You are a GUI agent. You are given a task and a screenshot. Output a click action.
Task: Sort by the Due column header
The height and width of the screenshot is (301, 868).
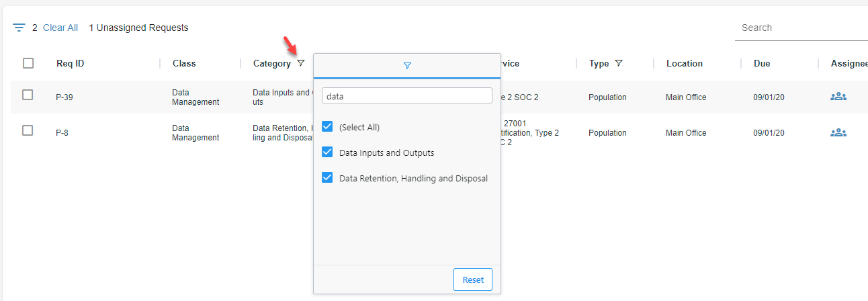tap(762, 63)
